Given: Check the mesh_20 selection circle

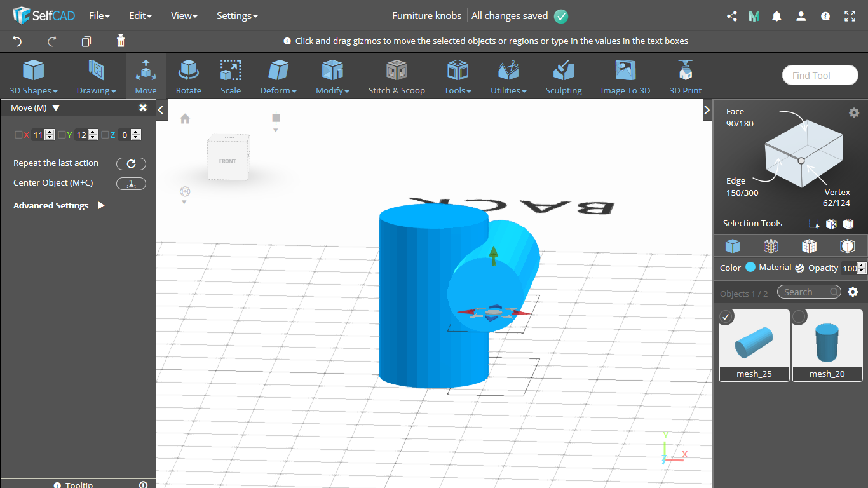Looking at the screenshot, I should 799,316.
